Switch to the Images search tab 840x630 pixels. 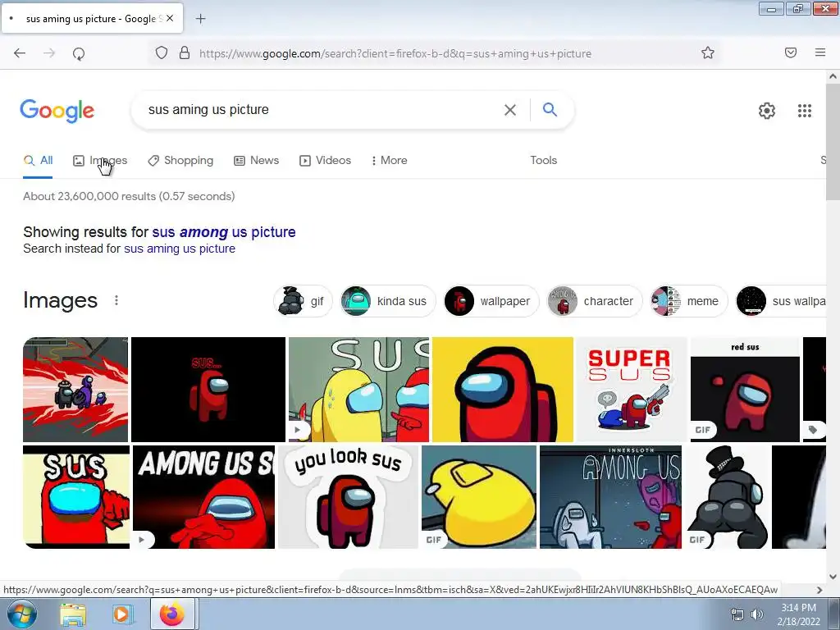[100, 160]
